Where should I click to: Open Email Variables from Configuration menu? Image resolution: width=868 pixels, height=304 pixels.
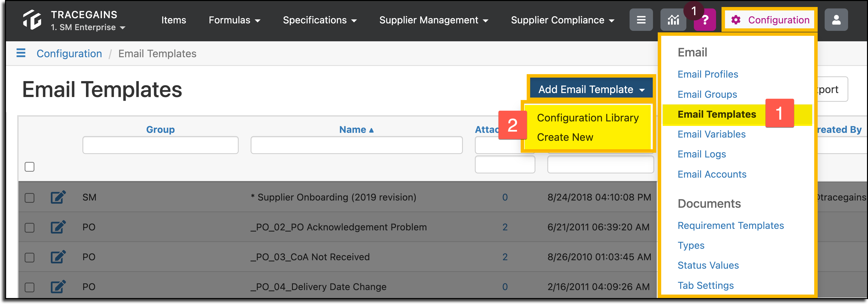711,134
